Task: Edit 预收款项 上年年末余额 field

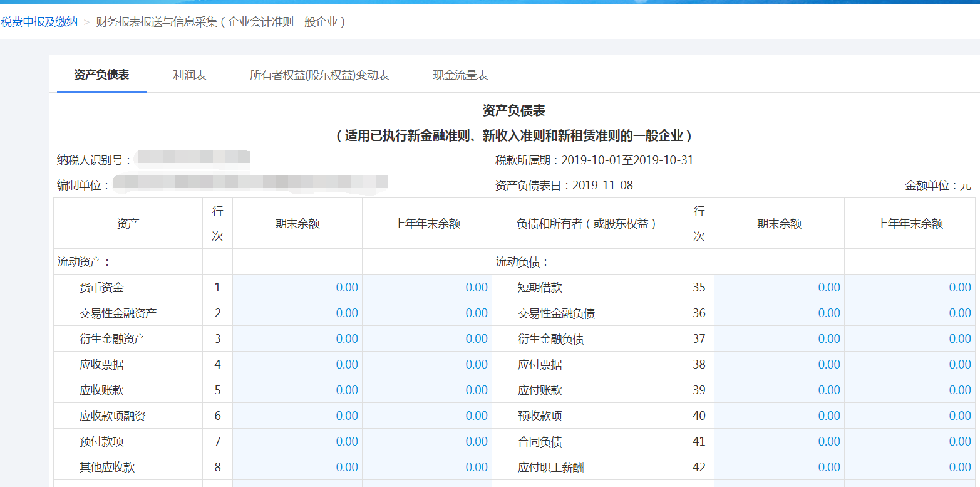Action: 910,416
